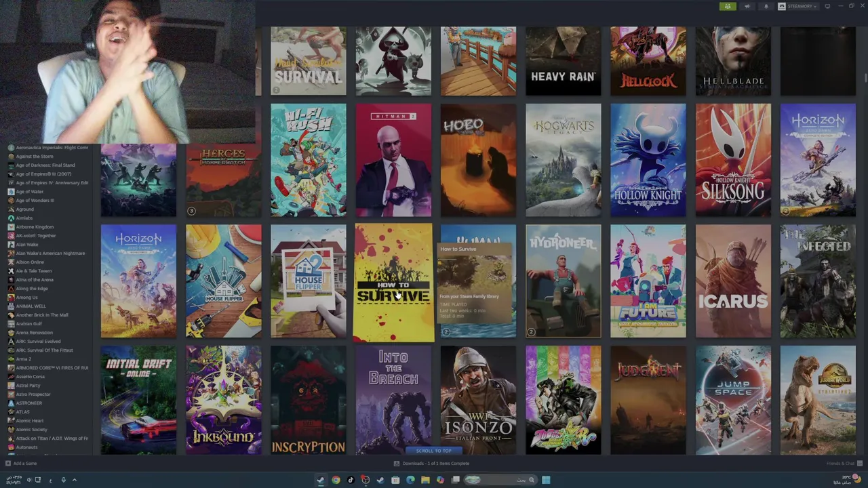Screen dimensions: 868x488
Task: Click the Ale & Tale Tavern icon
Action: pyautogui.click(x=11, y=271)
